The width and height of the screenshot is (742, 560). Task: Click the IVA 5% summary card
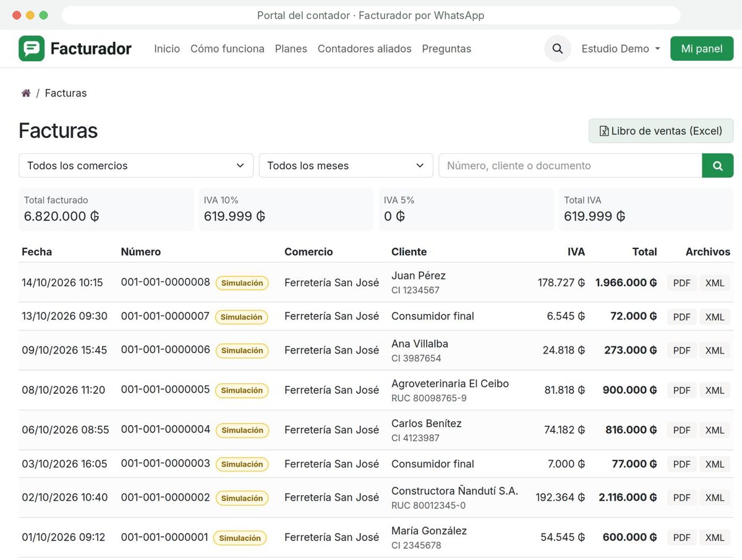coord(466,210)
